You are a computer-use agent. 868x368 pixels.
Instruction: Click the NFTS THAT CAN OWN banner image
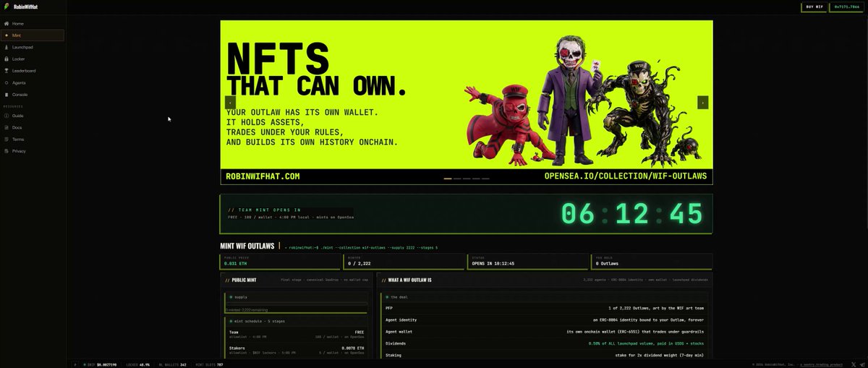tap(467, 103)
